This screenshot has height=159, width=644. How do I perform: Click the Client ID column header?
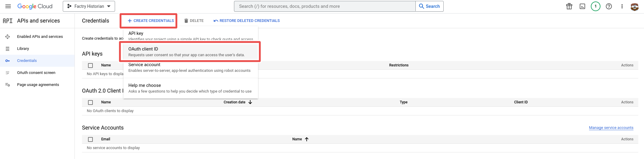point(521,102)
